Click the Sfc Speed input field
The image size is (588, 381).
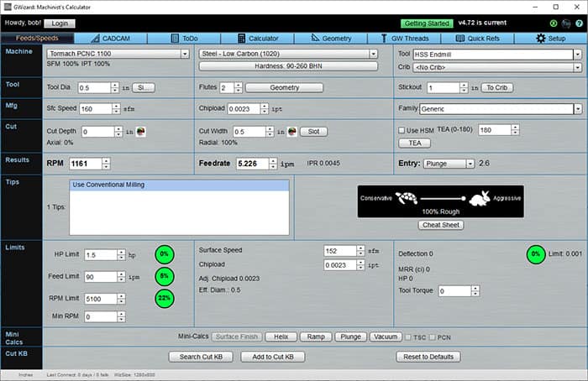click(96, 109)
